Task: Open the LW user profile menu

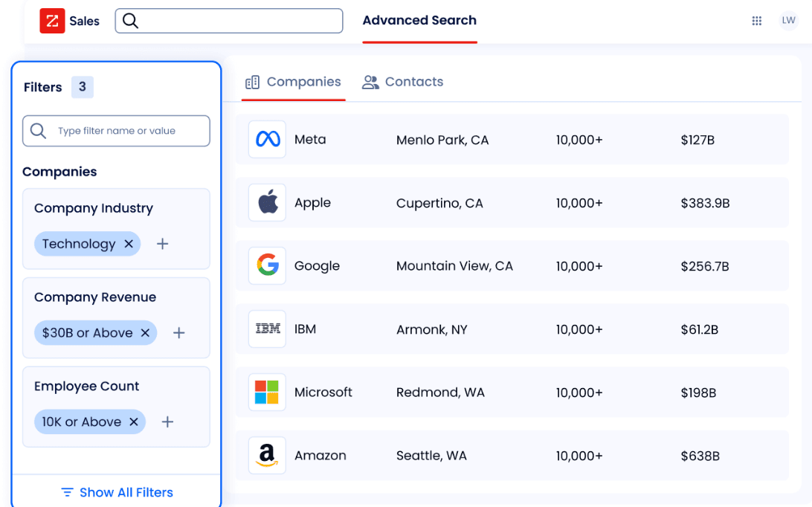Action: coord(789,20)
